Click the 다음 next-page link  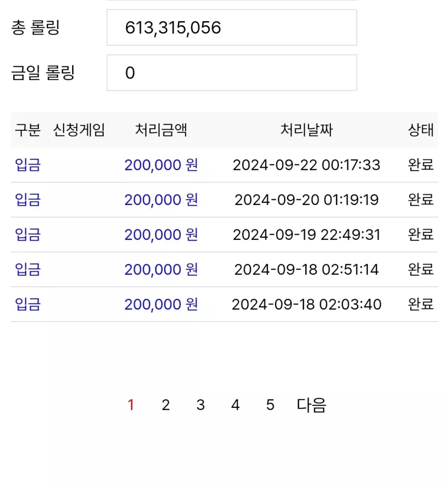[311, 405]
